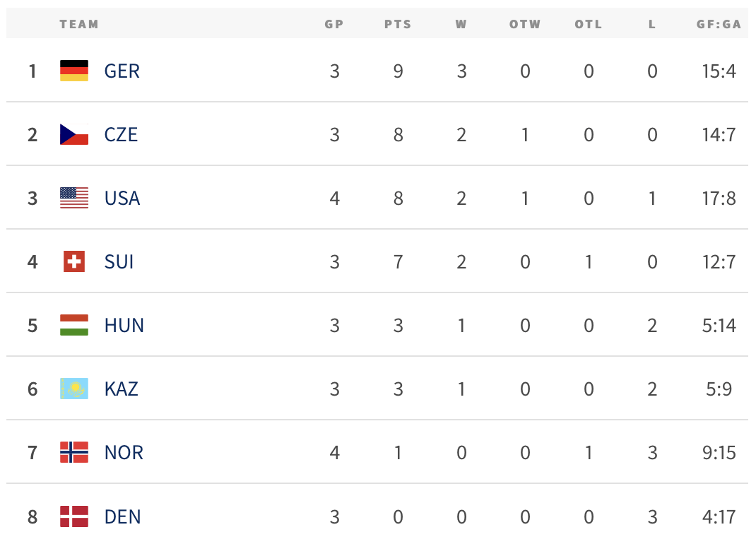The height and width of the screenshot is (544, 756).
Task: Click the Switzerland flag icon
Action: click(74, 261)
